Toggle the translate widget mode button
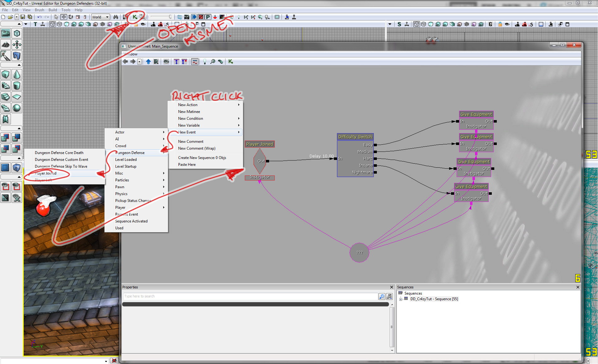This screenshot has width=598, height=364. pos(64,17)
